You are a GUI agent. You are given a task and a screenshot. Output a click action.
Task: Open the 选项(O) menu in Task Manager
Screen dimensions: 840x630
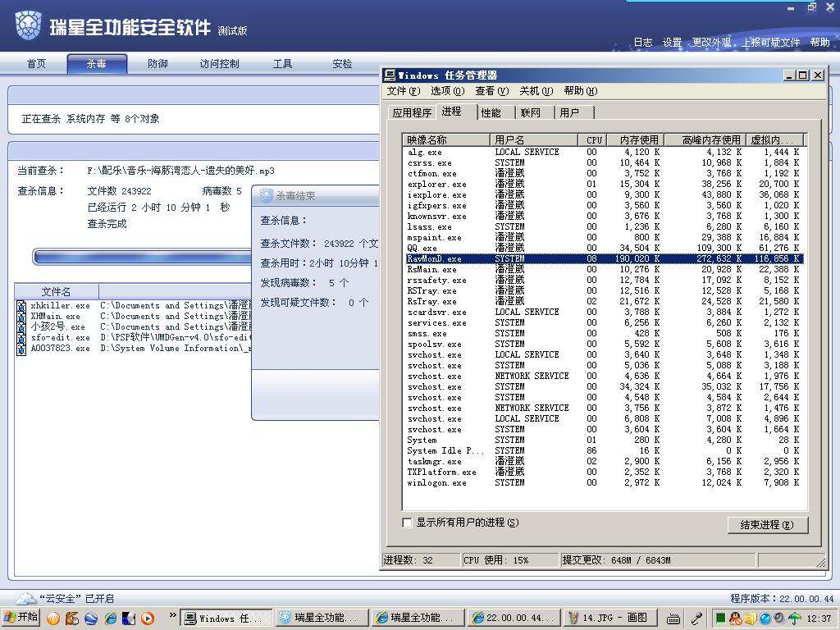447,91
